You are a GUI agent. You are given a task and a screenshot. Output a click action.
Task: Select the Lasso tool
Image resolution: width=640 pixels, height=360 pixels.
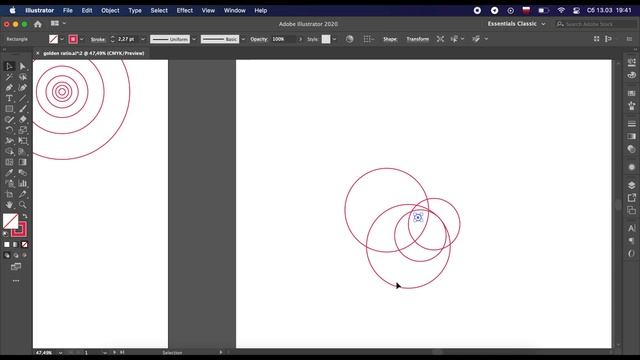[22, 77]
